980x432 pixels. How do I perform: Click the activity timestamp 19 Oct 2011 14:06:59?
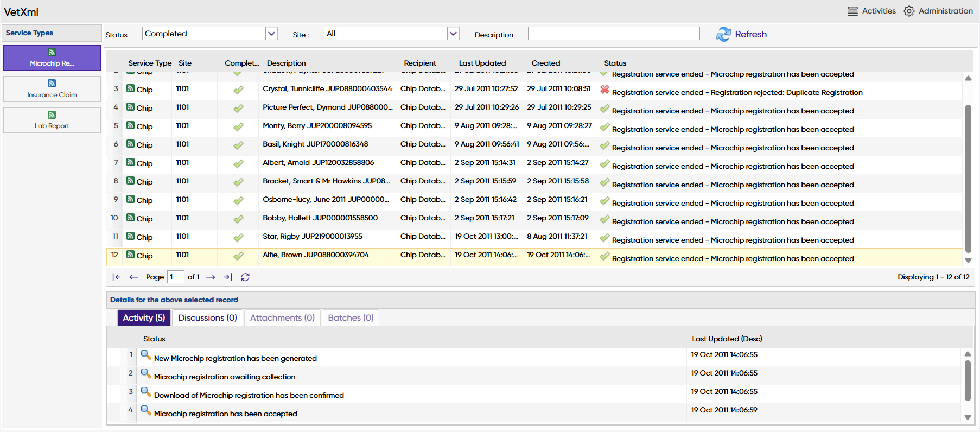724,410
